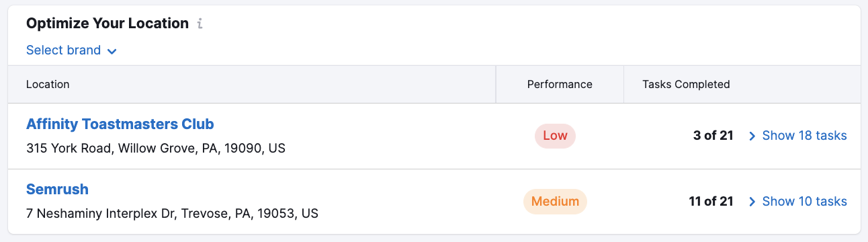This screenshot has width=868, height=242.
Task: Open the Affinity Toastmasters Club location link
Action: 120,124
